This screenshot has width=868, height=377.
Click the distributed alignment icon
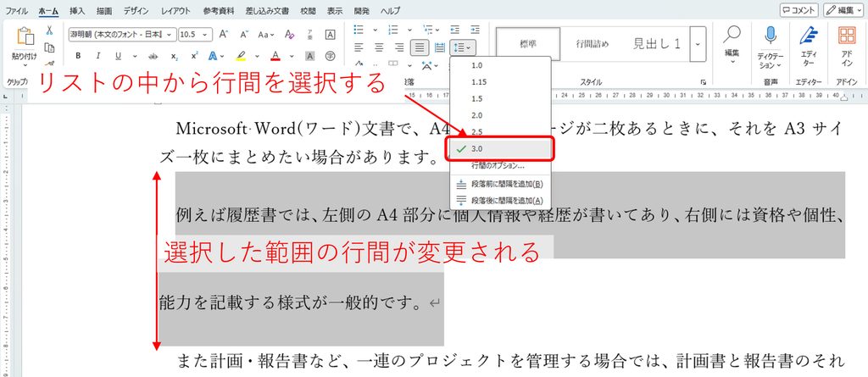[x=440, y=47]
